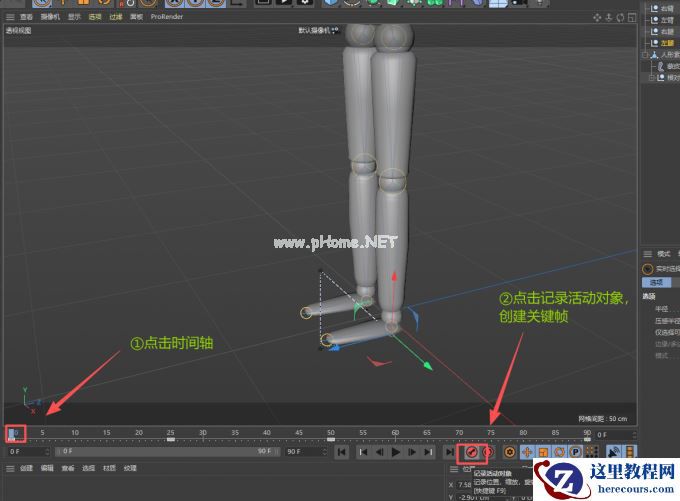680x501 pixels.
Task: Open the material manager 查看 menu
Action: [x=68, y=468]
